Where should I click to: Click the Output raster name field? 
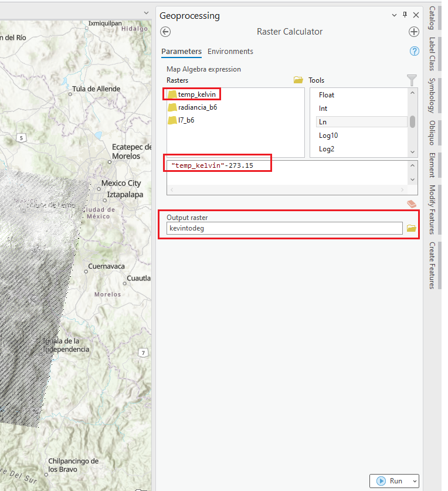(x=284, y=228)
